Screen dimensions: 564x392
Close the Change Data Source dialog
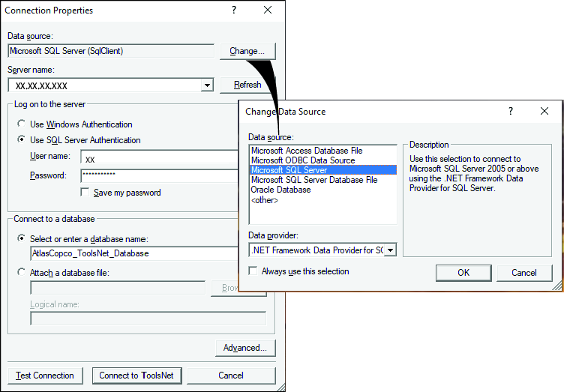coord(544,111)
